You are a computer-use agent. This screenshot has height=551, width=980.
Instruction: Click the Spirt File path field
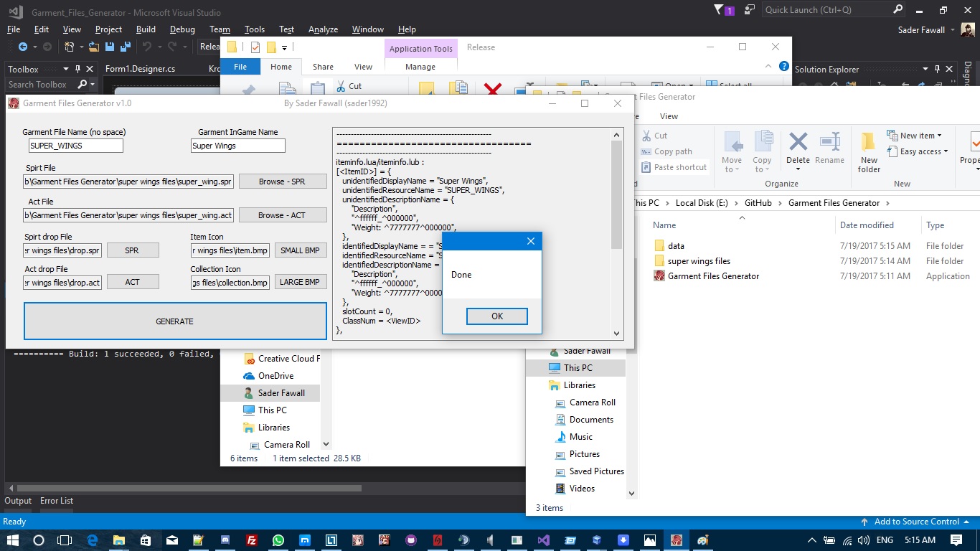pyautogui.click(x=128, y=182)
